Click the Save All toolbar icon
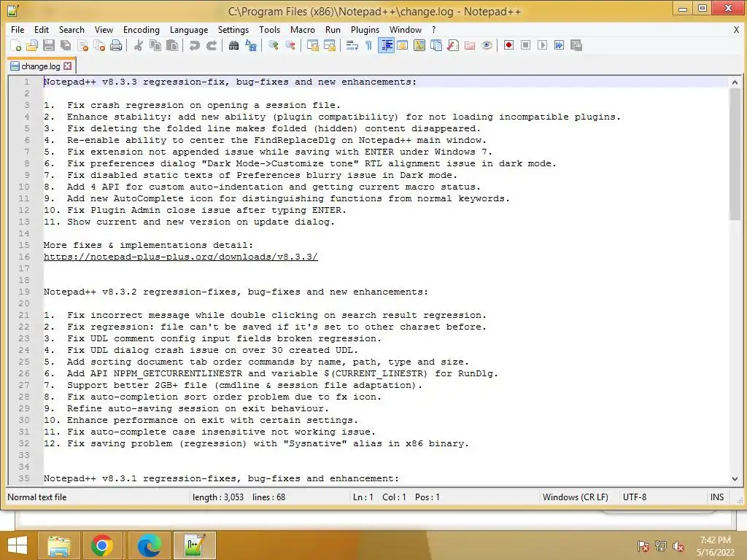 pos(66,45)
